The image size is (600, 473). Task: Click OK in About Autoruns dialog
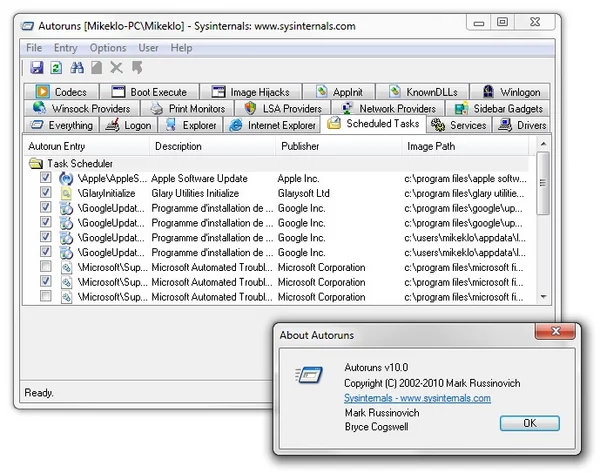pos(530,423)
